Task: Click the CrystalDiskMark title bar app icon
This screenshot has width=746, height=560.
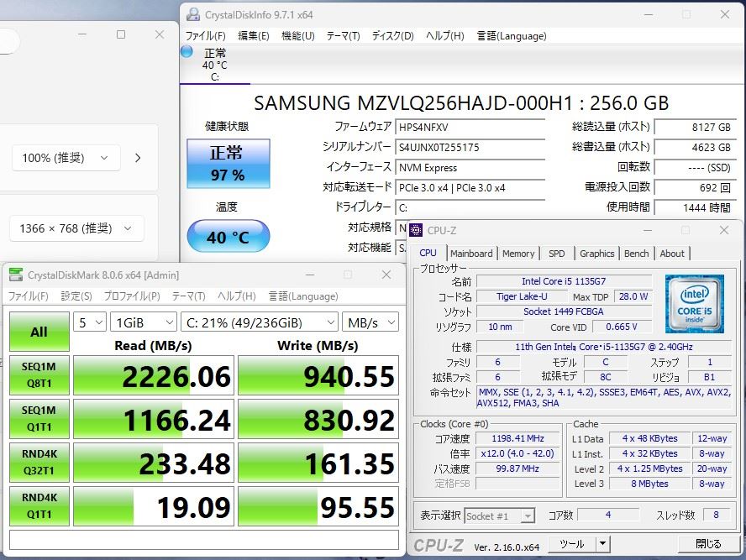Action: tap(16, 275)
